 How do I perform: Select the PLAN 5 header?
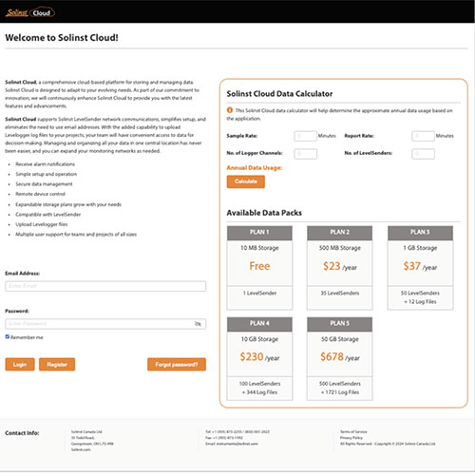[340, 324]
